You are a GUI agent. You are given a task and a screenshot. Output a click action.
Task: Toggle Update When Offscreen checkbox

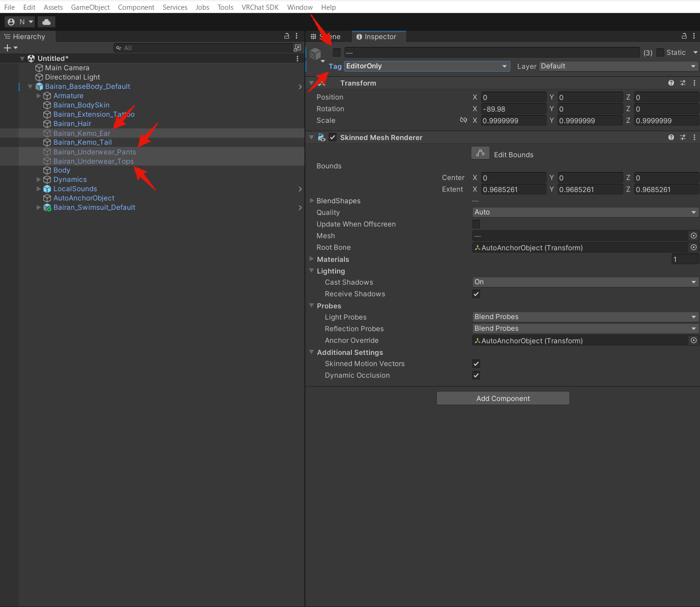(476, 224)
